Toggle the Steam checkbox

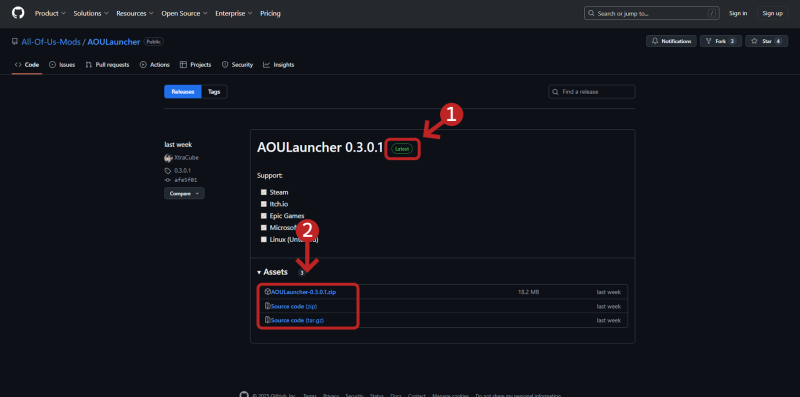[264, 192]
